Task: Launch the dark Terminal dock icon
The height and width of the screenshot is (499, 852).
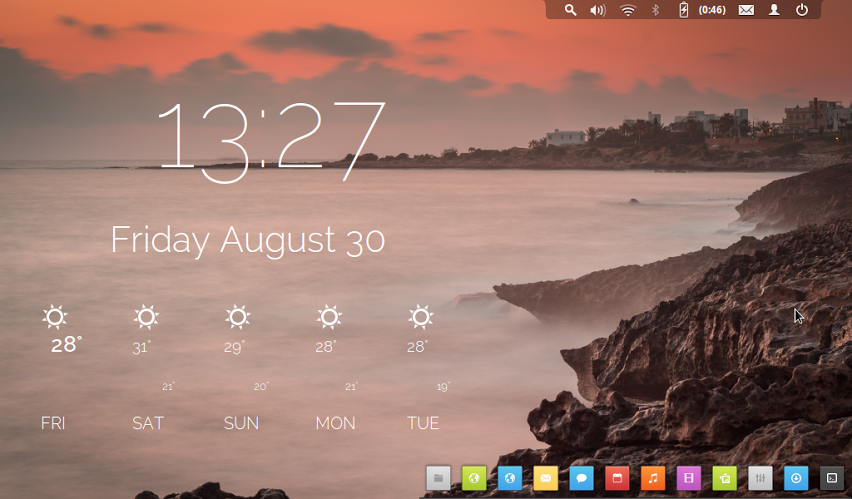Action: click(832, 478)
